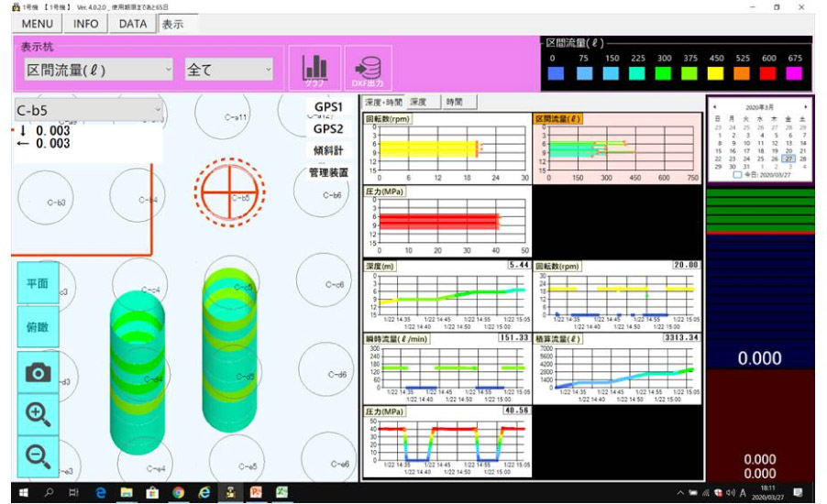Click the グラフ bar chart icon
Viewport: 827px width, 504px height.
pyautogui.click(x=315, y=70)
